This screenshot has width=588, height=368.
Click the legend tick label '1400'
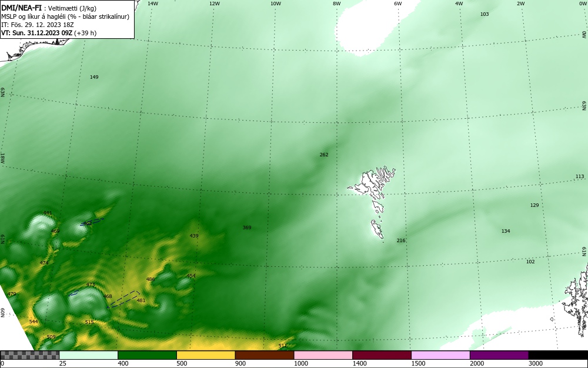359,363
